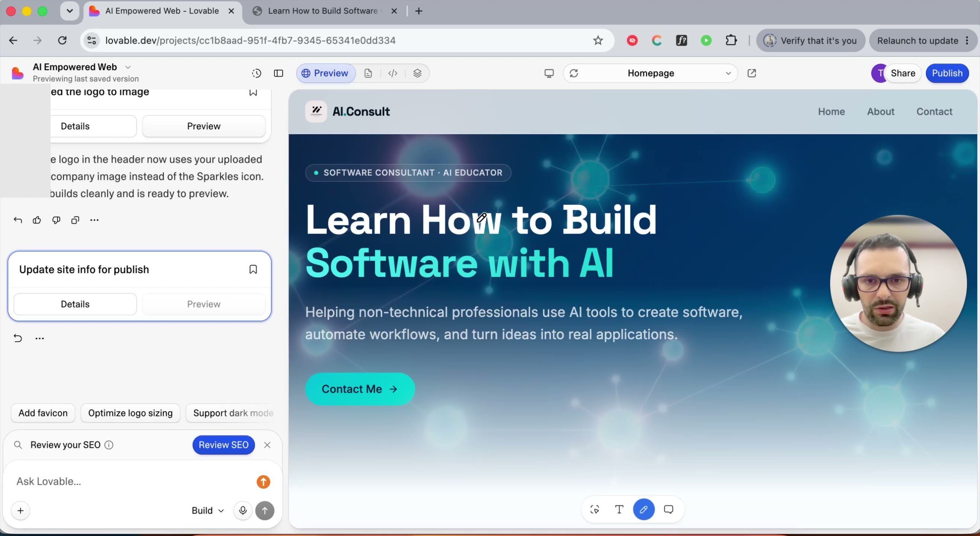Viewport: 980px width, 536px height.
Task: Go back with browser back arrow
Action: (13, 40)
